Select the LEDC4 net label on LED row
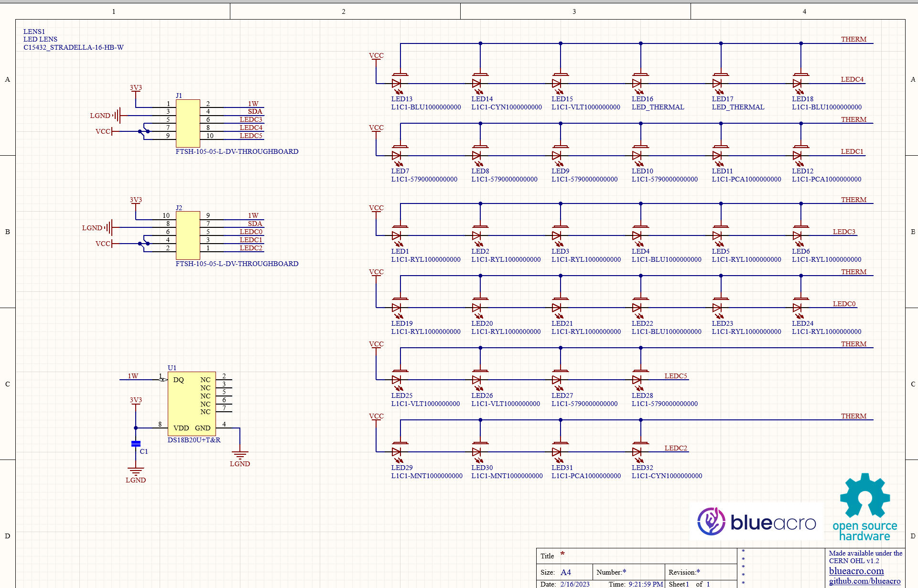The width and height of the screenshot is (918, 588). [852, 79]
